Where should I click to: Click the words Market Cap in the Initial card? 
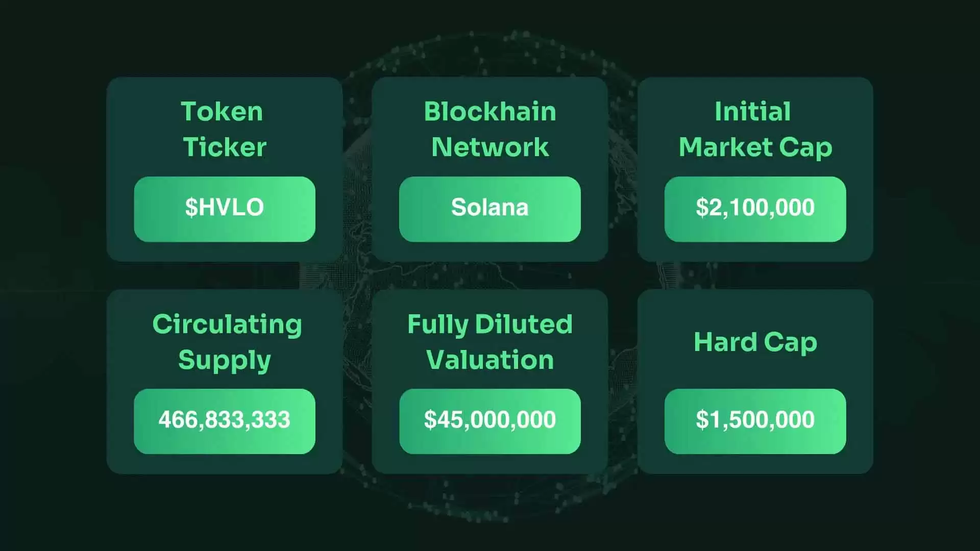[x=755, y=147]
